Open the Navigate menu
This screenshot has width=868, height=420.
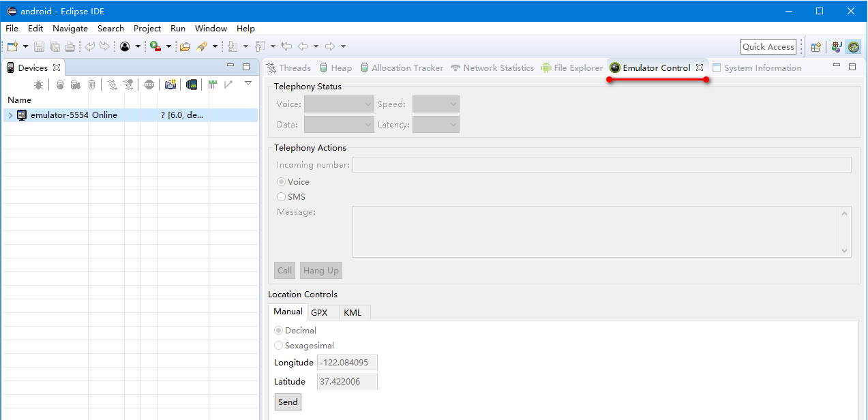coord(70,29)
